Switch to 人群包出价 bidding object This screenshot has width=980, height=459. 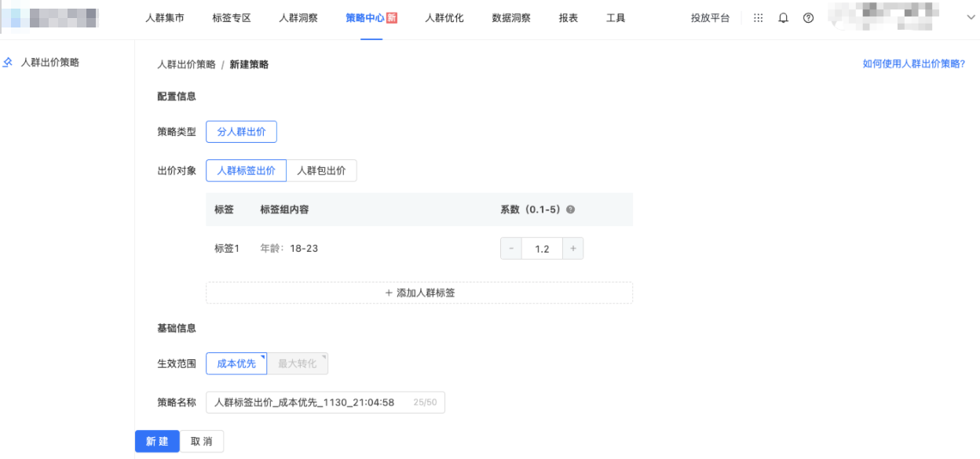tap(323, 169)
